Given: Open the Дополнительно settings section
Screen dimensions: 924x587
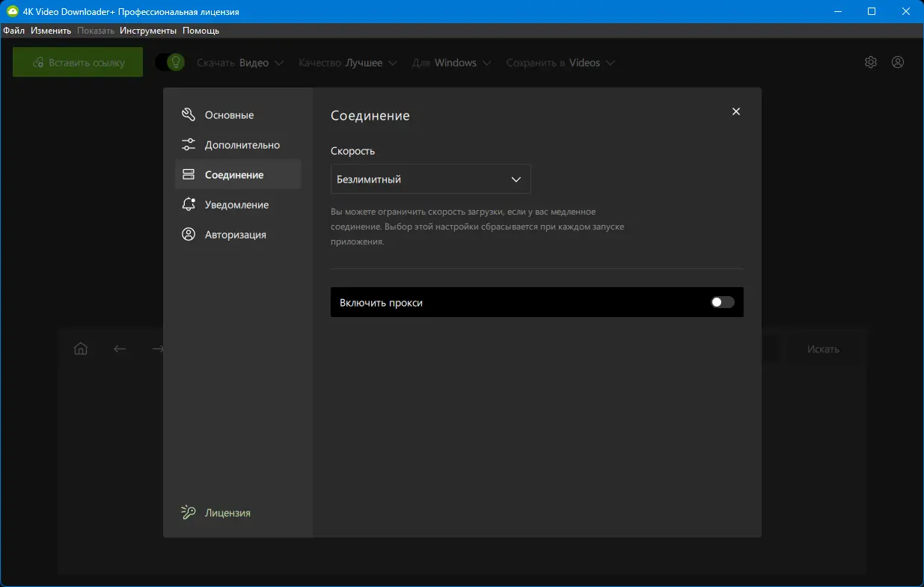Looking at the screenshot, I should [238, 145].
